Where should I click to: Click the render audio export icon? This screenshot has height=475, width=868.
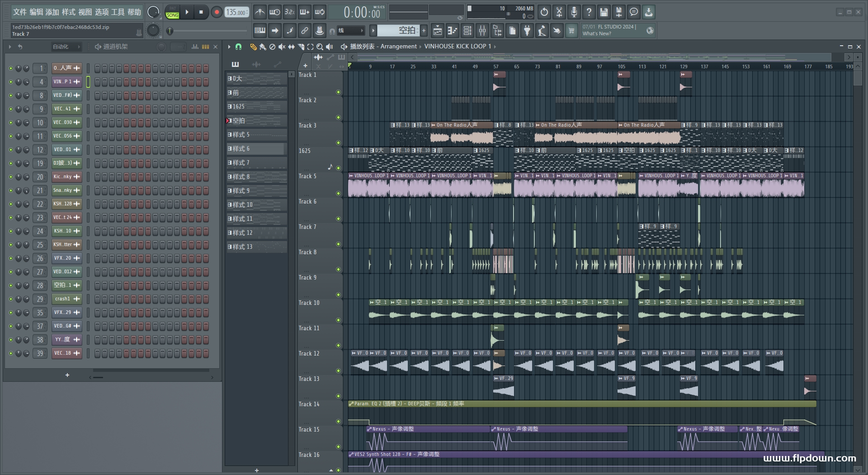pyautogui.click(x=618, y=12)
